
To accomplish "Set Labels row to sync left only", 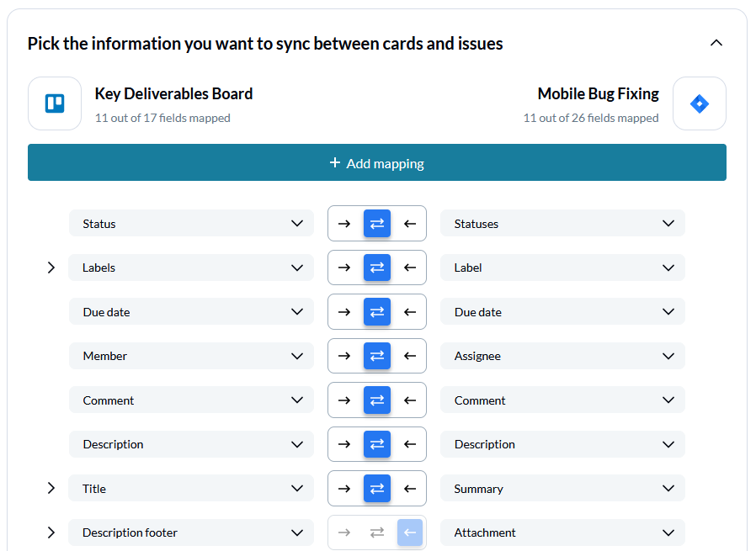I will tap(410, 268).
